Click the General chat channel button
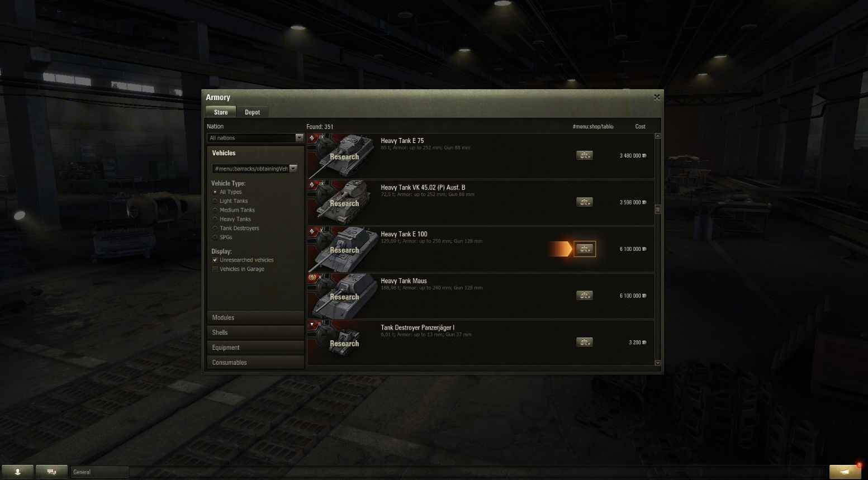Screen dimensions: 868x480 coord(100,472)
